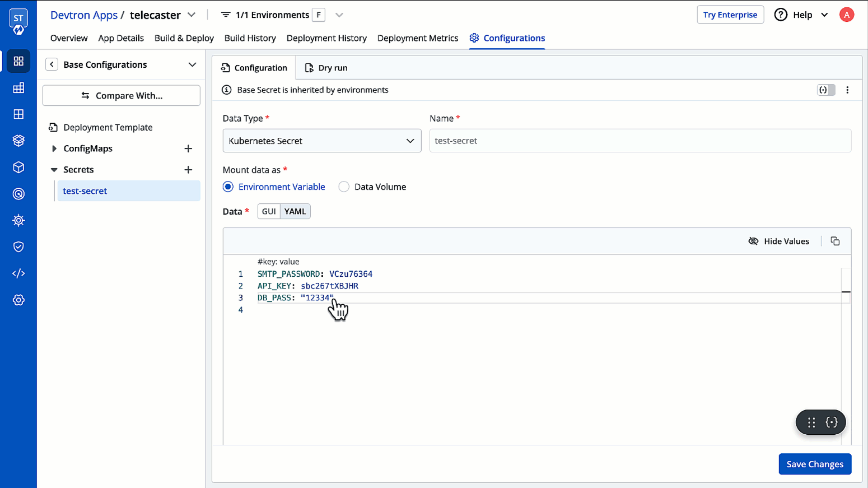Screen dimensions: 868x488
Task: Add a new ConfigMap with plus icon
Action: pyautogui.click(x=188, y=148)
